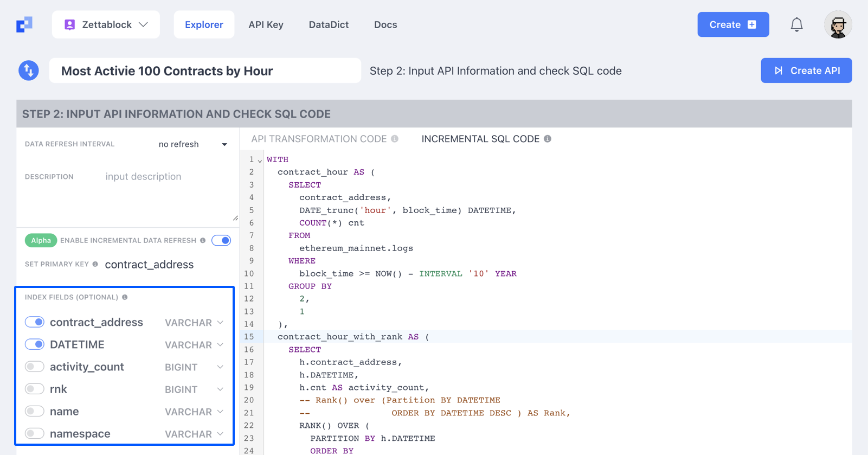Viewport: 868px width, 455px height.
Task: Go to Explorer tab
Action: tap(204, 24)
